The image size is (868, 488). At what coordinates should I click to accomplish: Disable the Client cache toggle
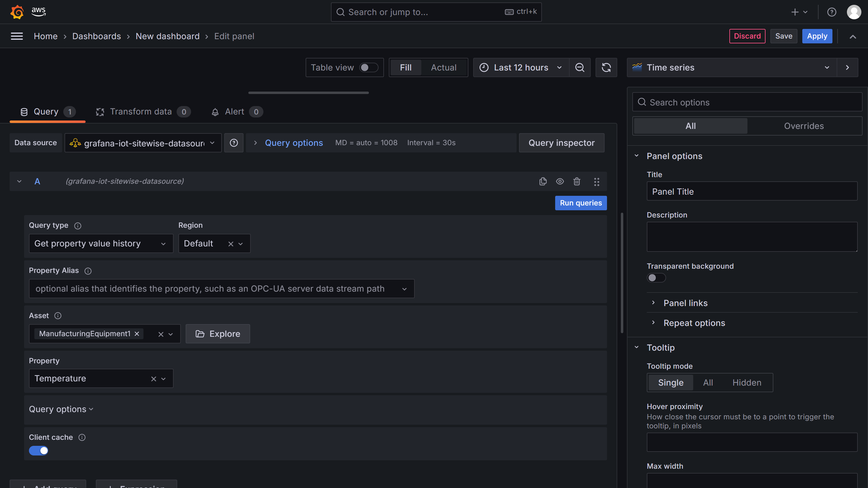38,451
